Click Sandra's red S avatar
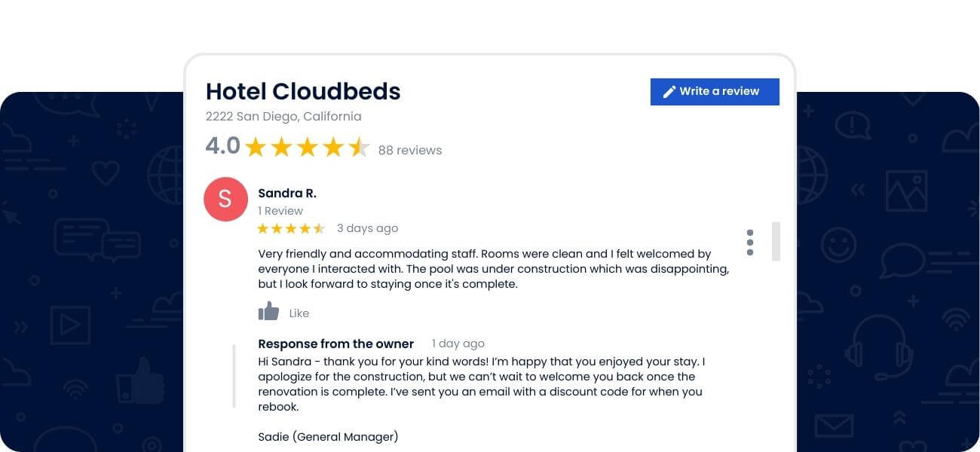Screen dimensions: 980x452 coord(225,199)
